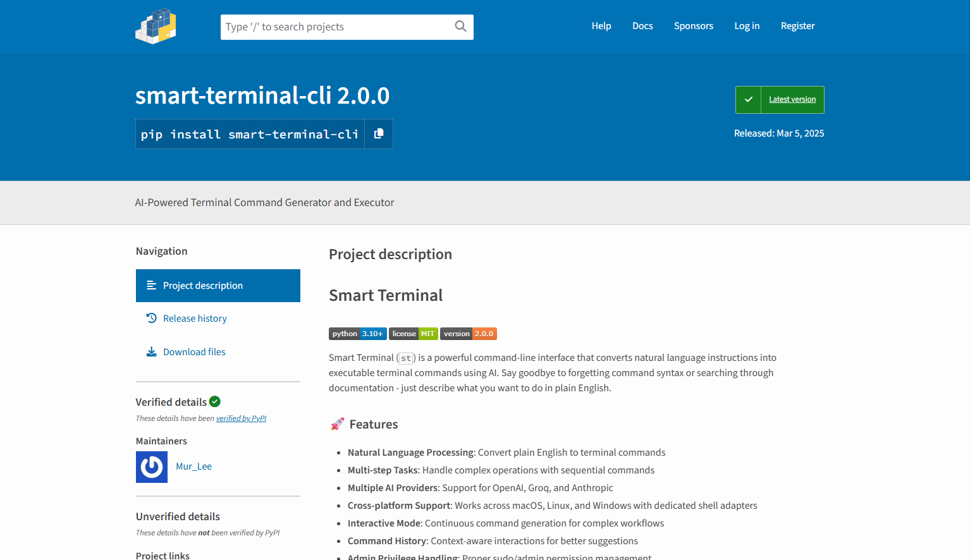This screenshot has height=560, width=970.
Task: Click the rocket emoji beside Features heading
Action: pos(337,423)
